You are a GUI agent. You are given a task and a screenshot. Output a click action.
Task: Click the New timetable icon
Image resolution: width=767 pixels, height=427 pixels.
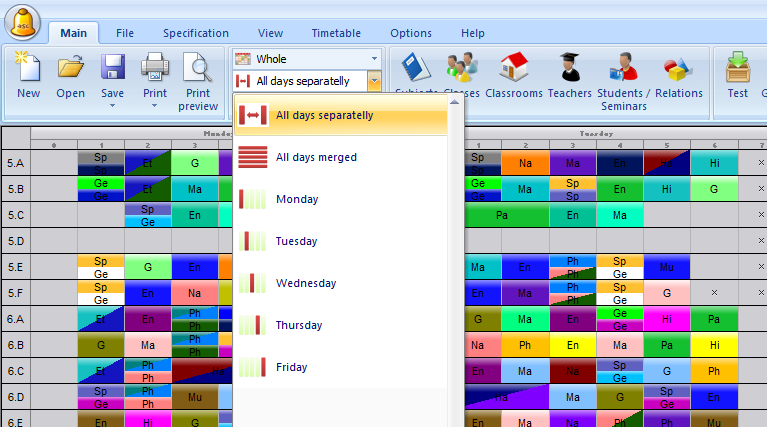tap(29, 69)
